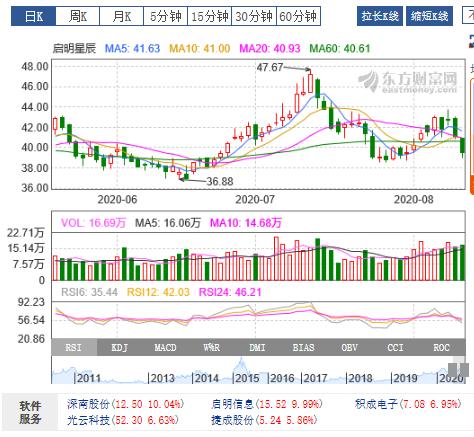Image resolution: width=474 pixels, height=437 pixels.
Task: Click the MA5: 16.06万 volume legend
Action: tap(168, 223)
